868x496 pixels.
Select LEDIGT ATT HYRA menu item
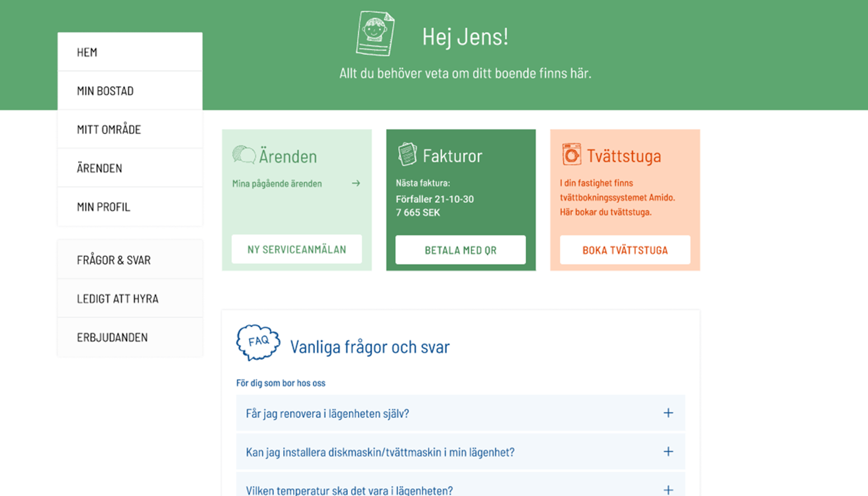tap(130, 299)
